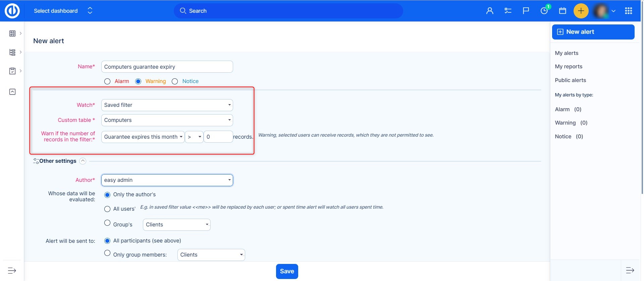Open the calendar icon in header

click(x=562, y=11)
